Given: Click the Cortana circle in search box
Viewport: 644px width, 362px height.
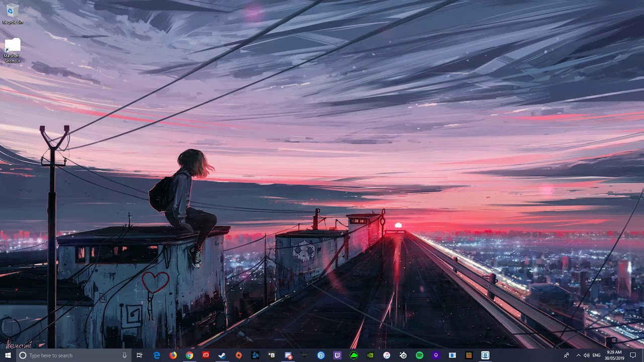Looking at the screenshot, I should click(23, 355).
